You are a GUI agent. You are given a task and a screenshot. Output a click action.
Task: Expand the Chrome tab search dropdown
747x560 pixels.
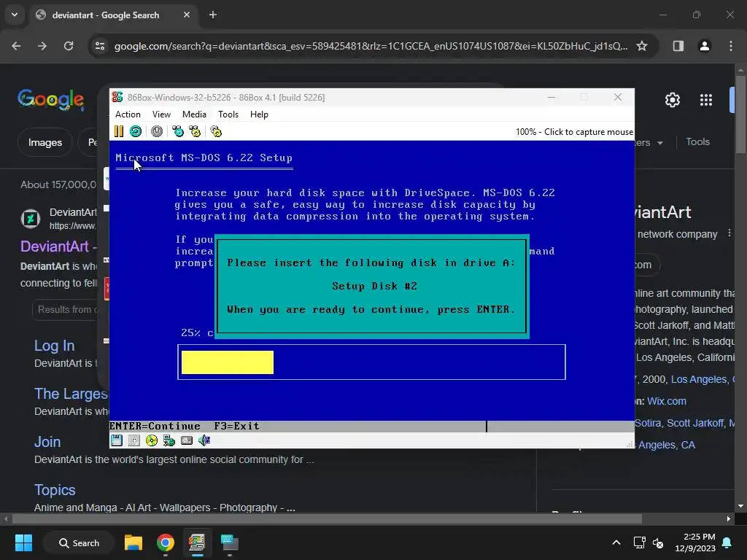coord(15,15)
